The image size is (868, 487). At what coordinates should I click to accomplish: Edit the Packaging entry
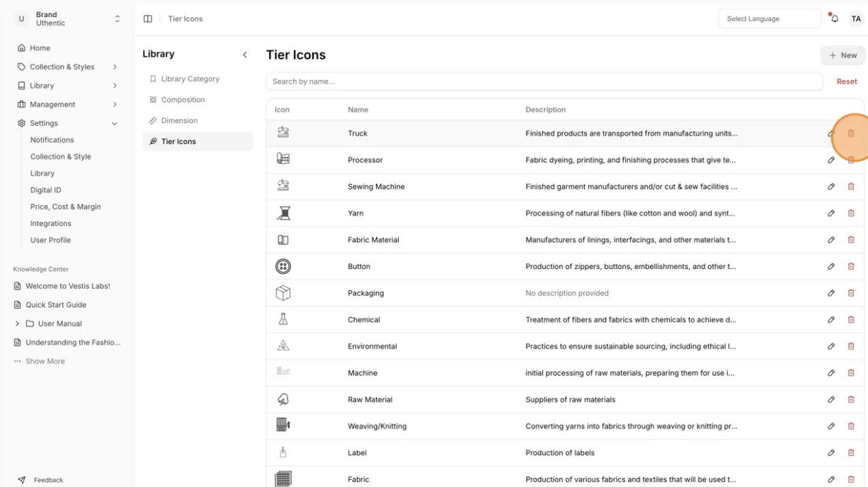point(831,293)
